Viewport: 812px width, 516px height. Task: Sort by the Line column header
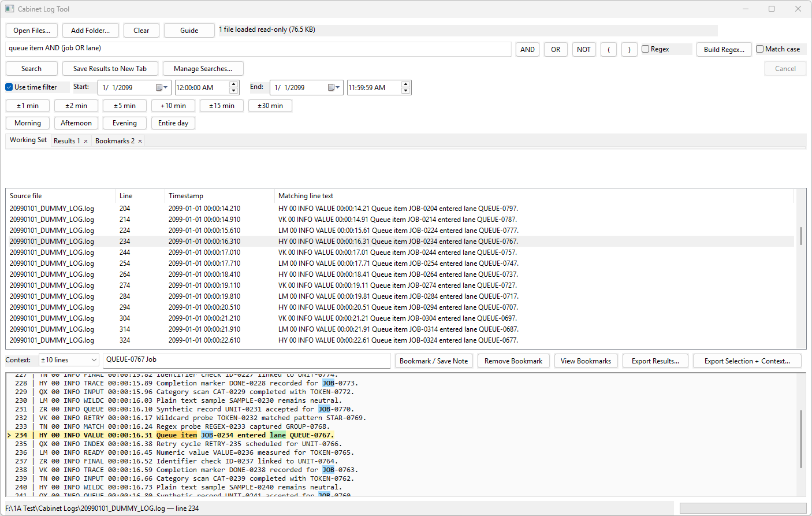[140, 196]
